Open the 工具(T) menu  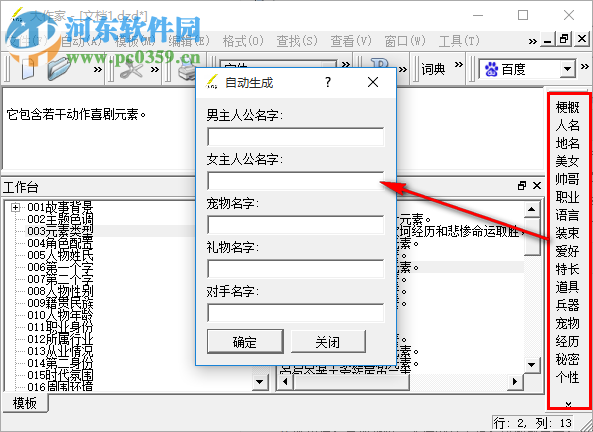coord(459,41)
